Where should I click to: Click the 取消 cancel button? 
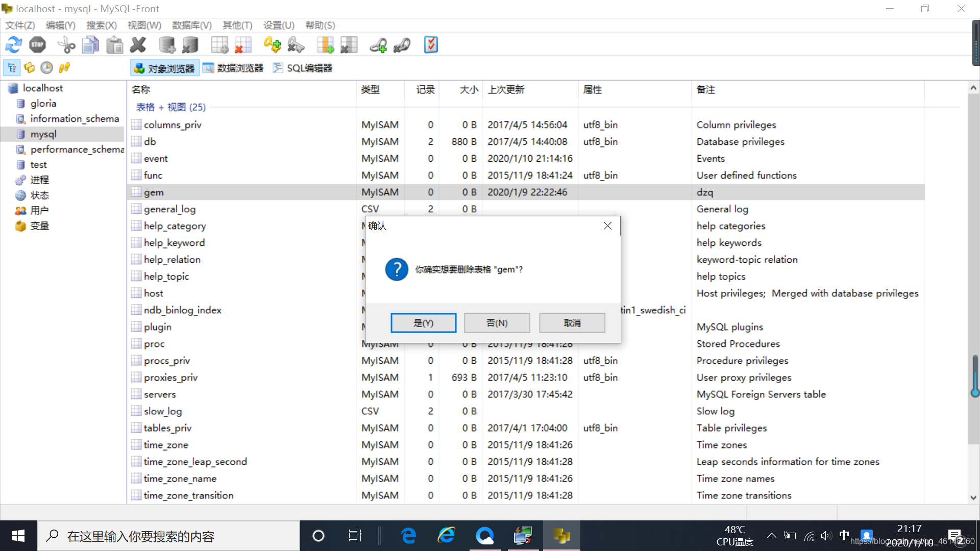[x=572, y=323]
